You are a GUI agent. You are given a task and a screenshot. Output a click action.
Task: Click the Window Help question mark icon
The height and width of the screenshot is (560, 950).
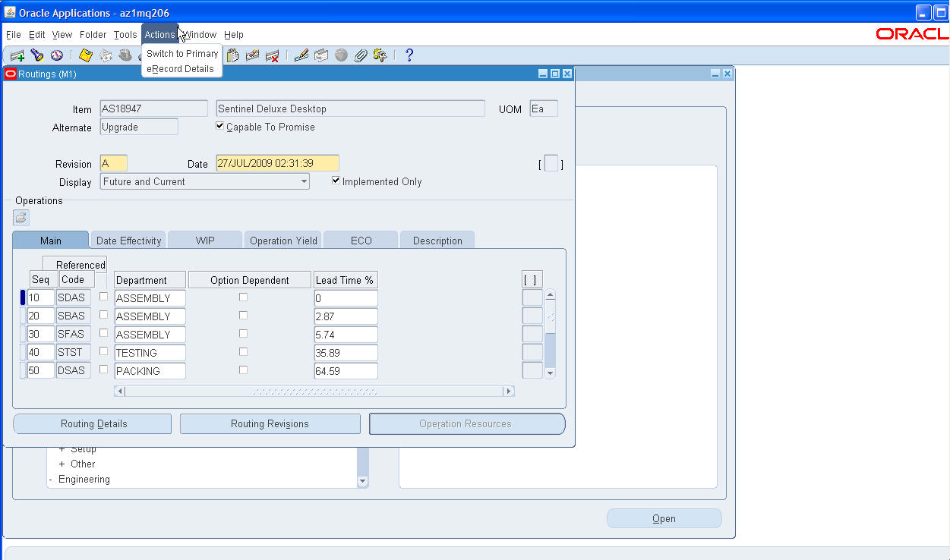pyautogui.click(x=409, y=55)
